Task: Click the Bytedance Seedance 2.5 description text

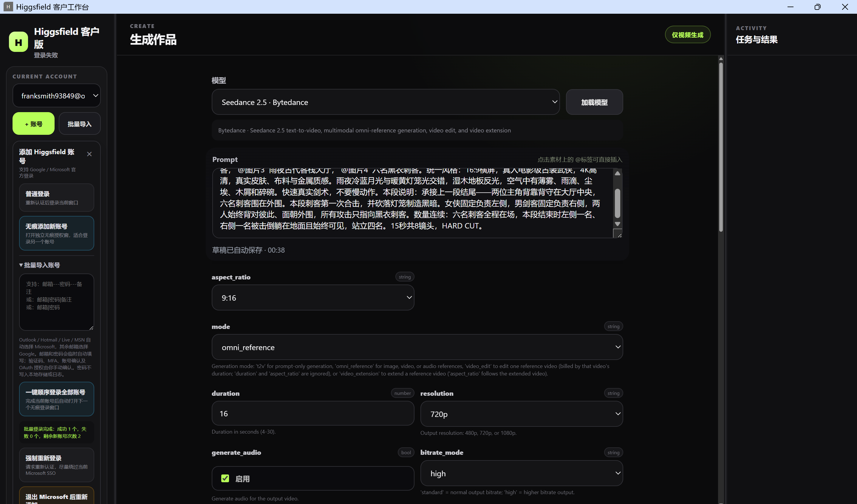Action: point(364,130)
